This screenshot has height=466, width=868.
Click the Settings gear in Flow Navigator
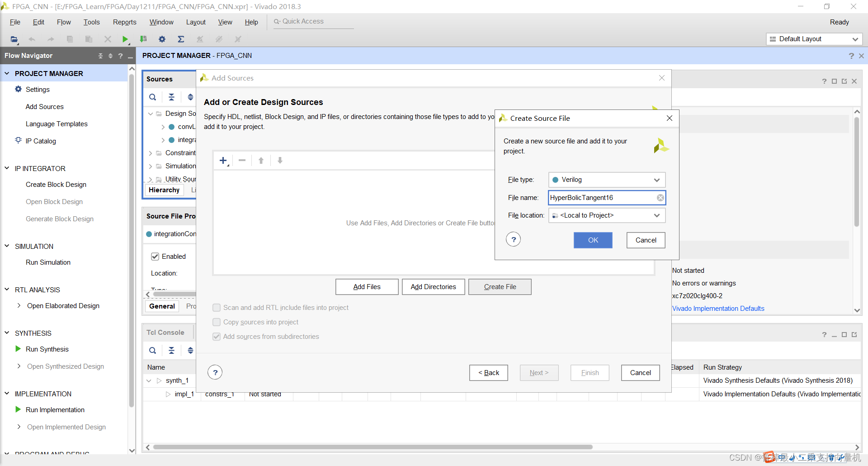click(x=18, y=89)
